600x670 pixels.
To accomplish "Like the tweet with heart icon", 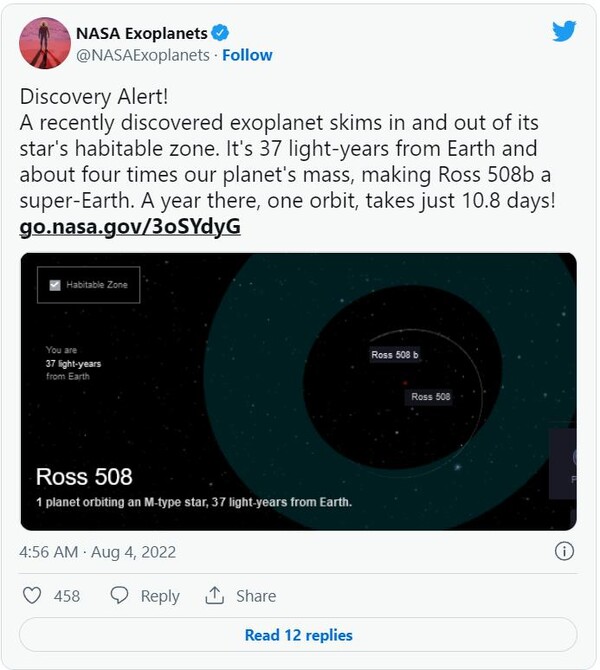I will click(32, 596).
